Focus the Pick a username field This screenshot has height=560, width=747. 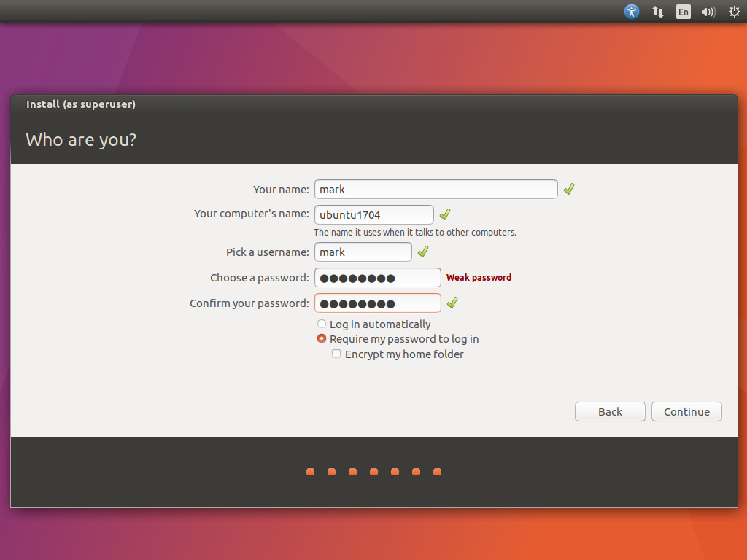point(363,252)
